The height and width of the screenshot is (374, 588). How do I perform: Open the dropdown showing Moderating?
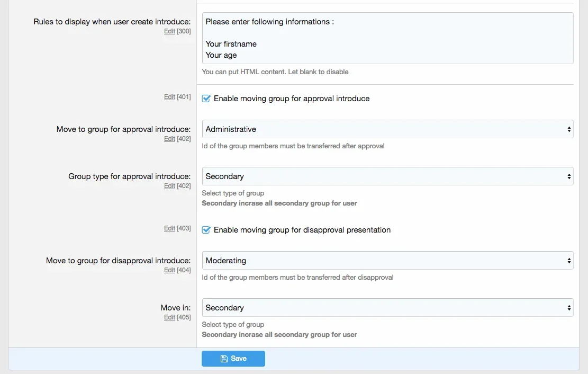coord(387,261)
